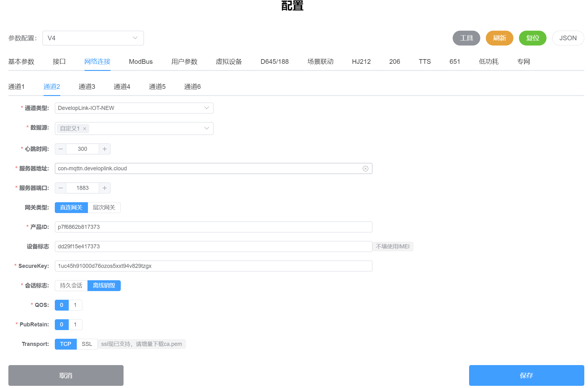
Task: Select TCP transport
Action: [x=66, y=344]
